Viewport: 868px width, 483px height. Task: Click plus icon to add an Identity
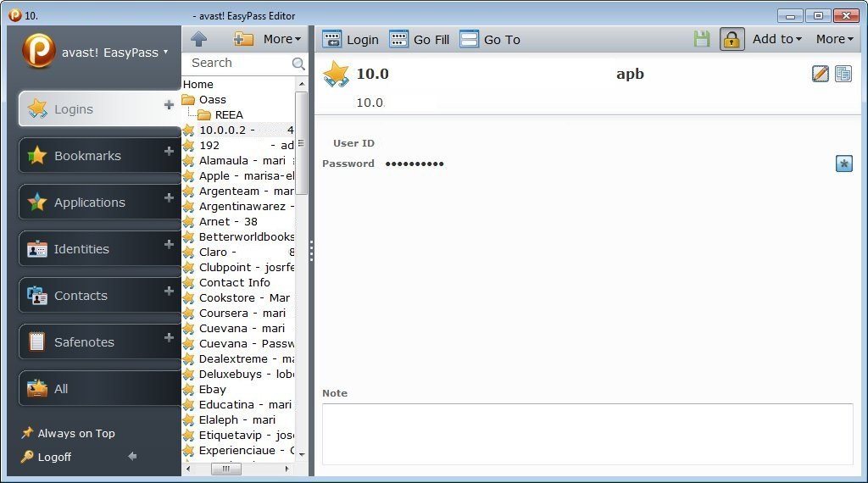tap(169, 244)
